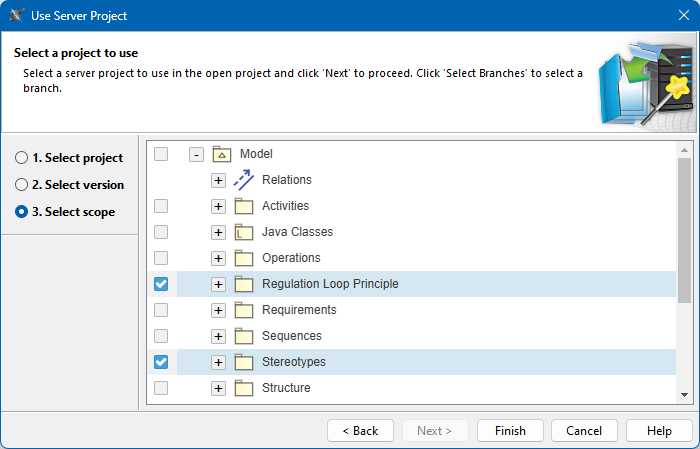
Task: Click the Back button
Action: tap(360, 431)
